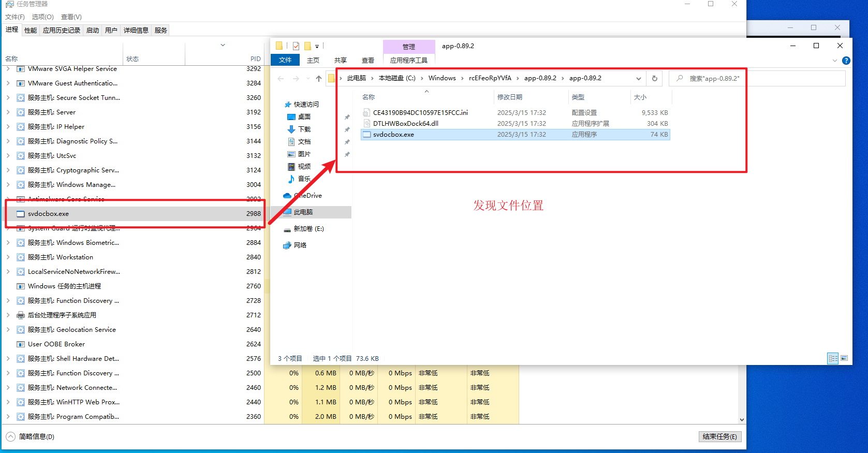This screenshot has width=868, height=453.
Task: Click Task Manager scrollbar down arrow
Action: pos(742,420)
